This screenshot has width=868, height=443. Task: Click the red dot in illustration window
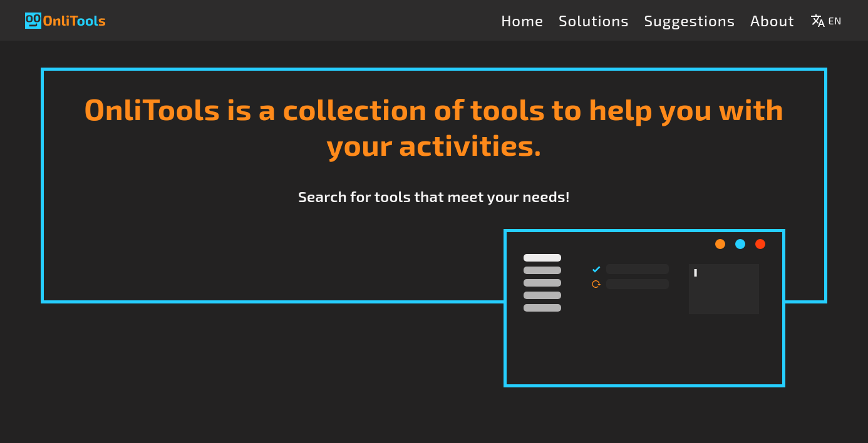[x=760, y=244]
